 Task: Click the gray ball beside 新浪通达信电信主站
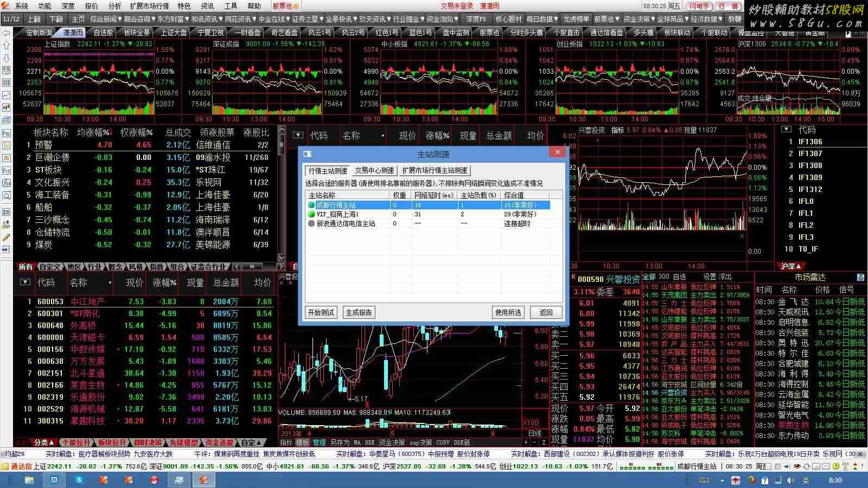311,223
